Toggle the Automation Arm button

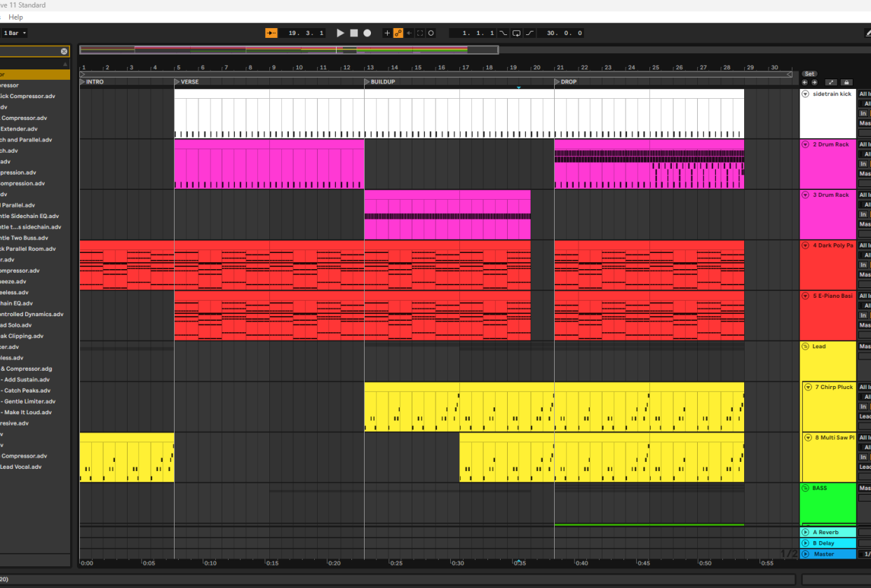398,33
